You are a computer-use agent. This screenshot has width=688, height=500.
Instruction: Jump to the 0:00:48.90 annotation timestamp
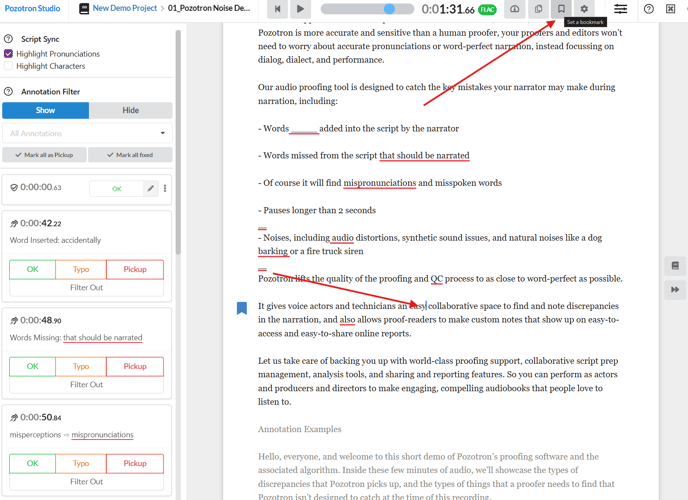(40, 320)
